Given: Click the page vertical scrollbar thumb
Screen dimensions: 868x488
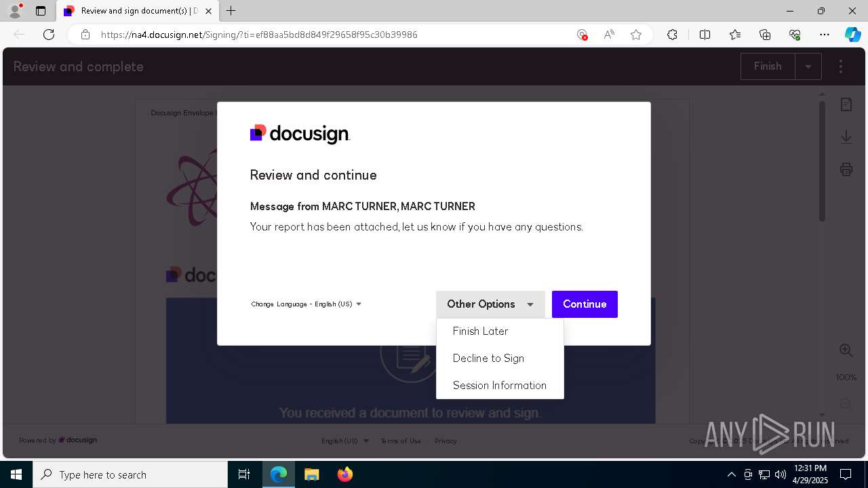Looking at the screenshot, I should (x=822, y=161).
